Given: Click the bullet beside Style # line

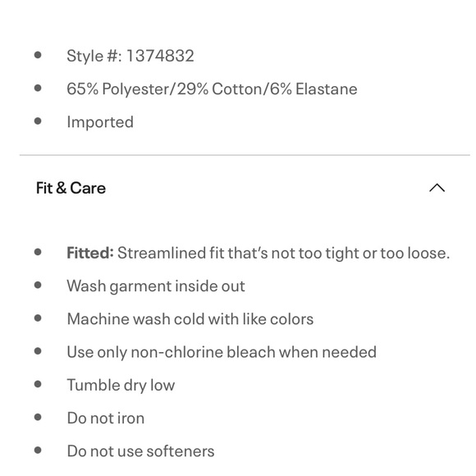Looking at the screenshot, I should point(38,55).
